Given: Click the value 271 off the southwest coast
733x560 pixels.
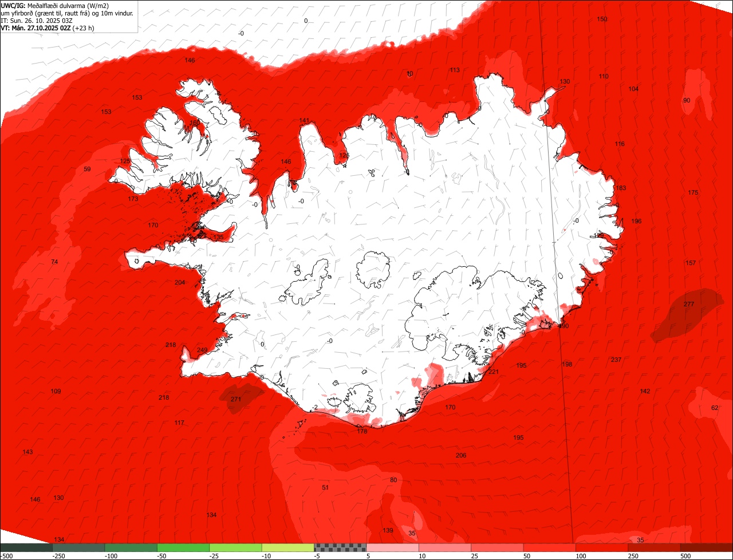Looking at the screenshot, I should [x=236, y=399].
